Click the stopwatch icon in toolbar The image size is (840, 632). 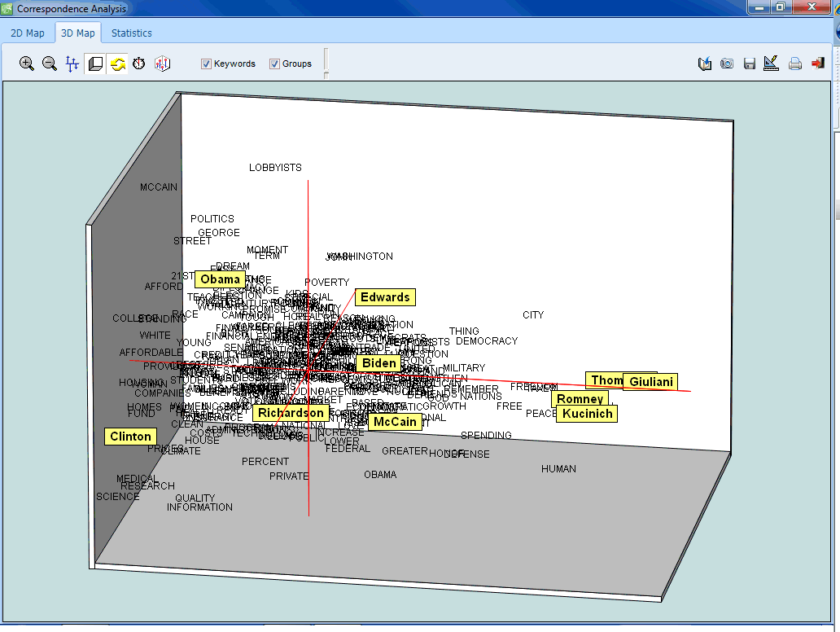[x=139, y=64]
